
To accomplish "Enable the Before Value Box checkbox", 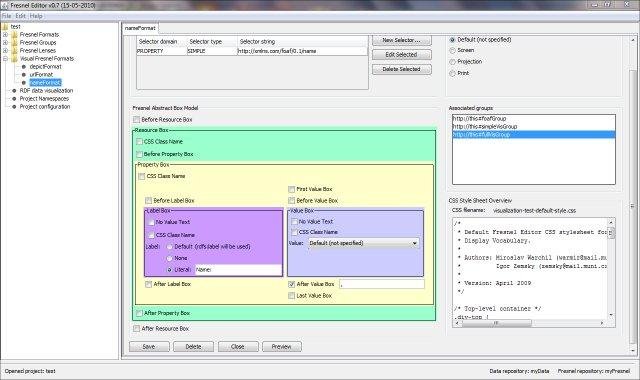I will tap(291, 201).
